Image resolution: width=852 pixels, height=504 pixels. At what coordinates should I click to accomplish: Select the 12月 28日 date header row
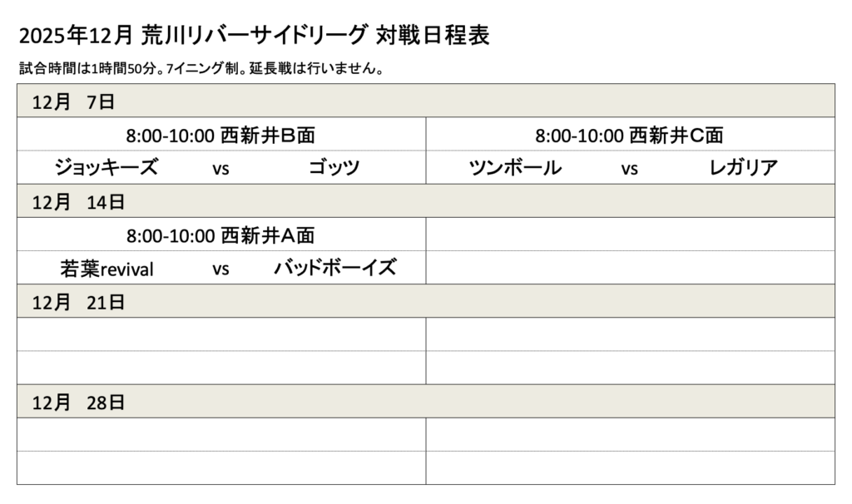425,402
